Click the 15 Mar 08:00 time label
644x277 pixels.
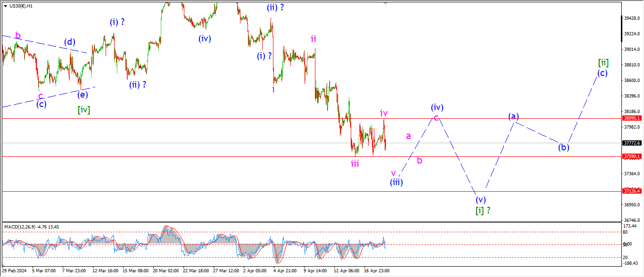136,271
